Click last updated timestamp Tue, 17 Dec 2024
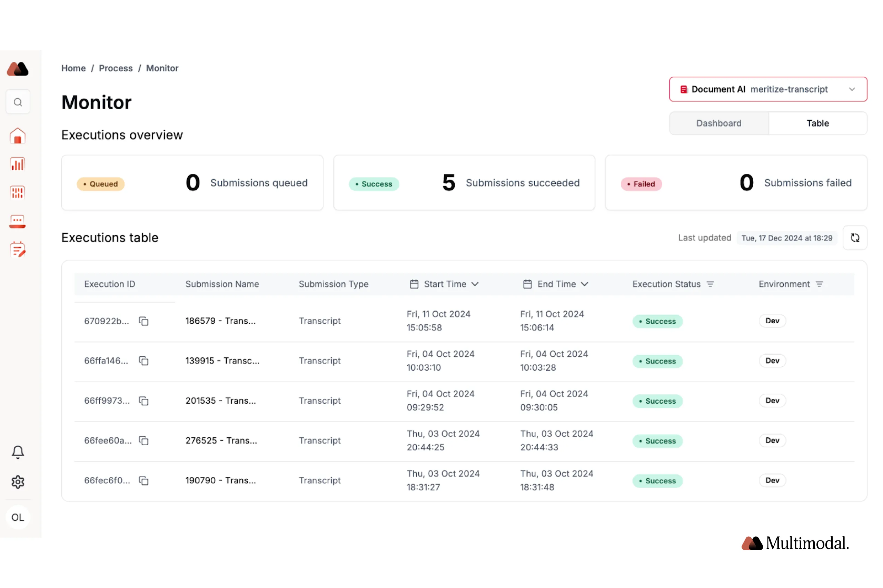 click(x=786, y=238)
